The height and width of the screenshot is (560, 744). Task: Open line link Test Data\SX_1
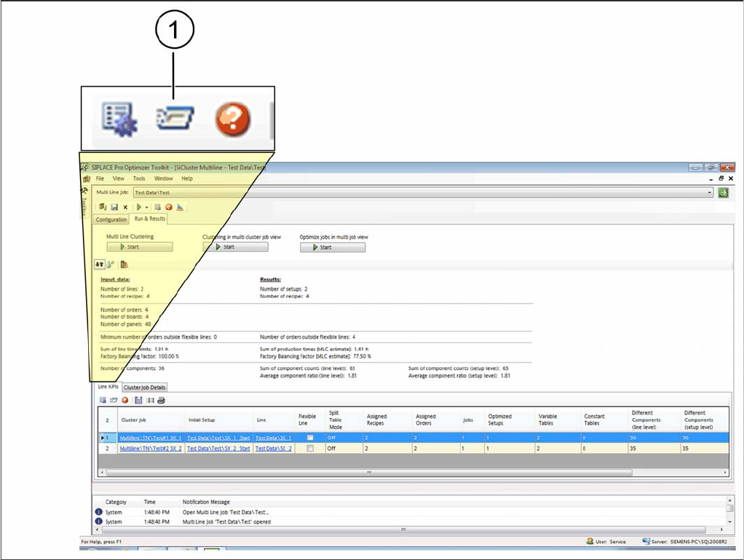273,438
